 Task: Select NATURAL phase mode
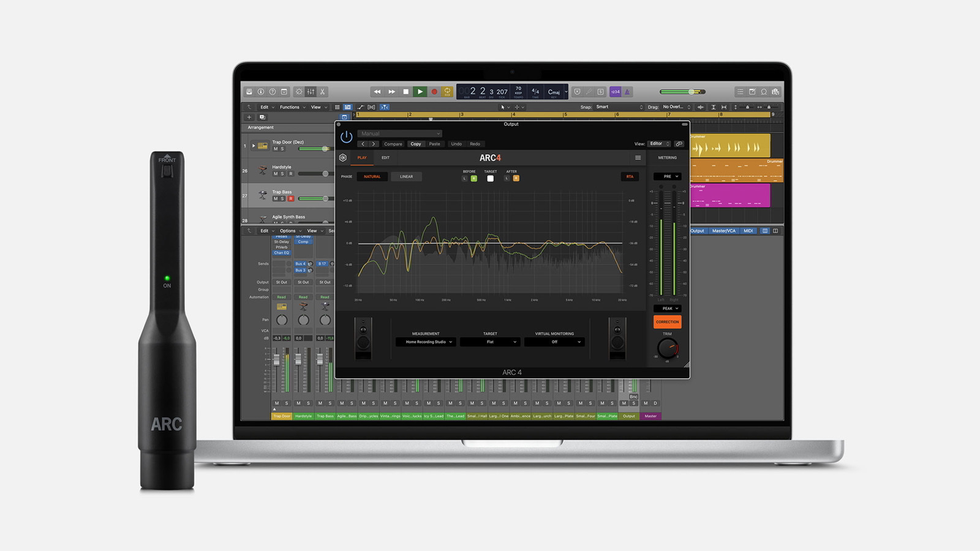tap(372, 176)
